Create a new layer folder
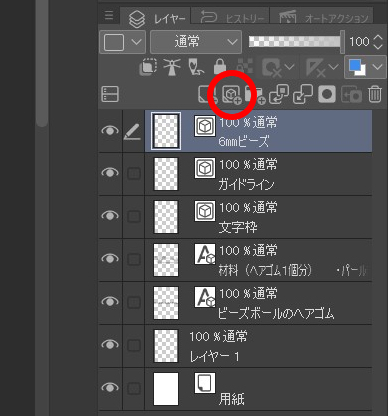388x416 pixels. [255, 95]
